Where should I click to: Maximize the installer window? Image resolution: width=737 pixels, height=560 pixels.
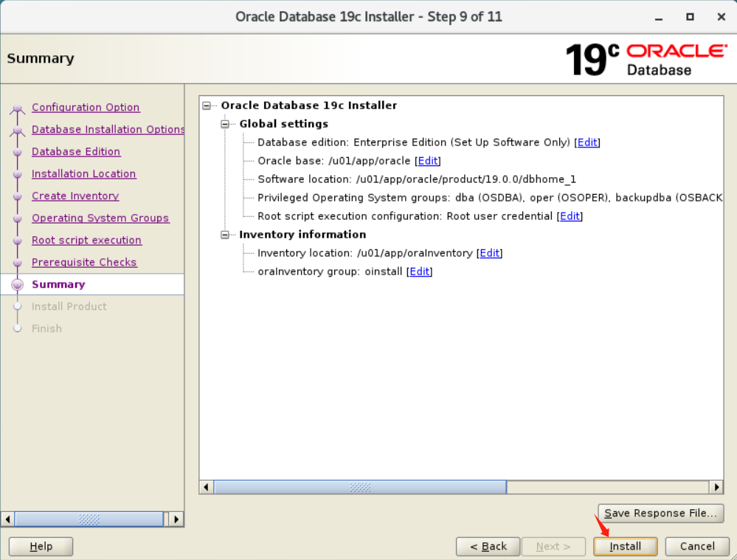690,18
